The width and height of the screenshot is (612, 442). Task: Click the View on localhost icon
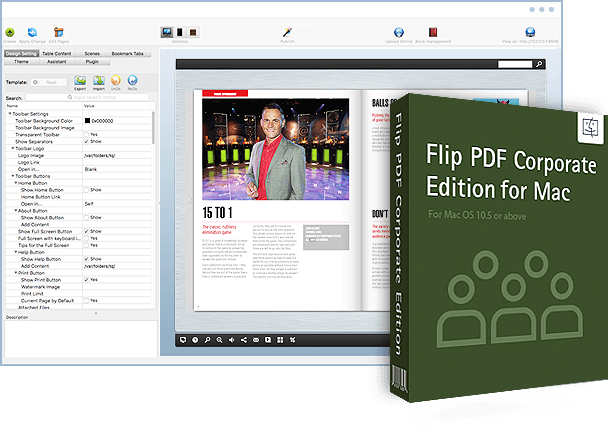(x=530, y=32)
